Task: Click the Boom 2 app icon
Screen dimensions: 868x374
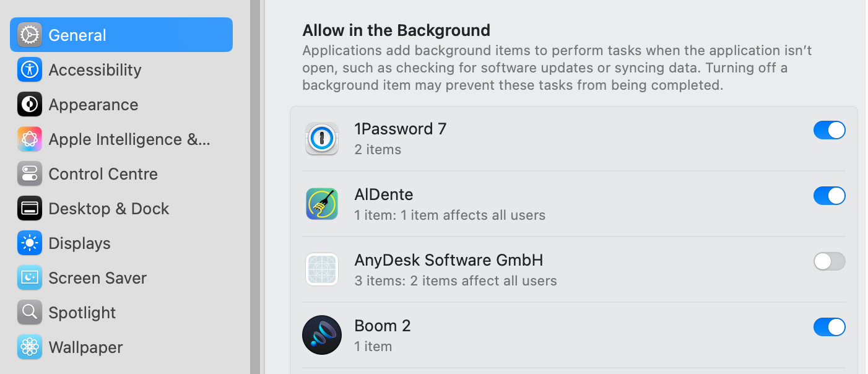Action: [x=322, y=335]
